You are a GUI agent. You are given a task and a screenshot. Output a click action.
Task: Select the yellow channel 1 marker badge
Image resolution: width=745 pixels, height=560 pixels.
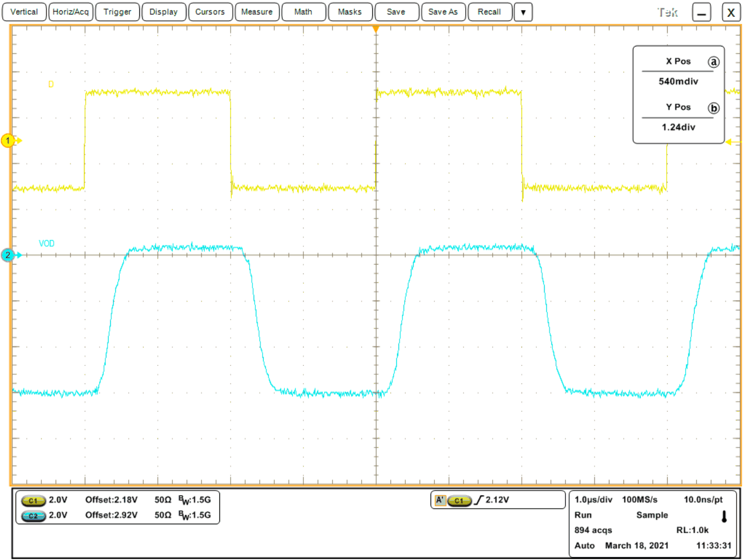click(8, 141)
